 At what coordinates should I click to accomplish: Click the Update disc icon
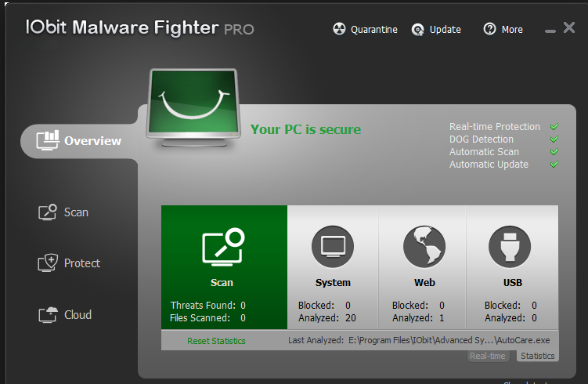pos(418,29)
